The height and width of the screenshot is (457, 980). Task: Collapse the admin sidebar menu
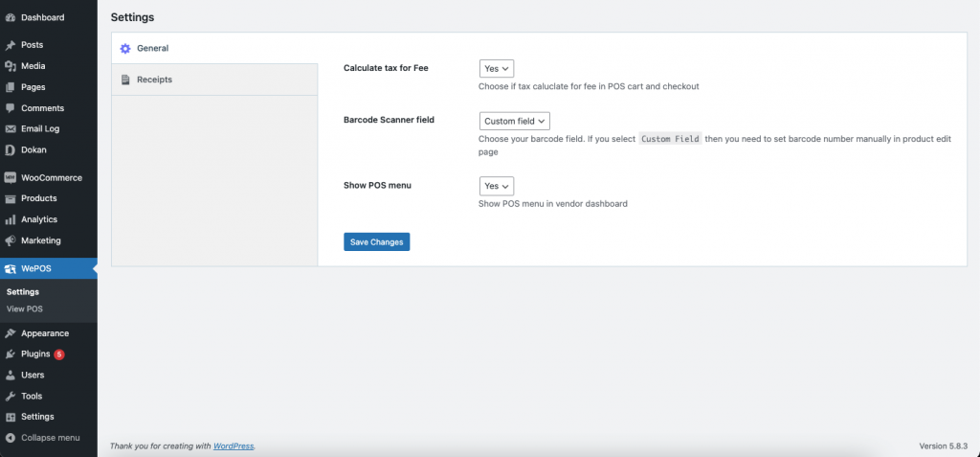[49, 438]
